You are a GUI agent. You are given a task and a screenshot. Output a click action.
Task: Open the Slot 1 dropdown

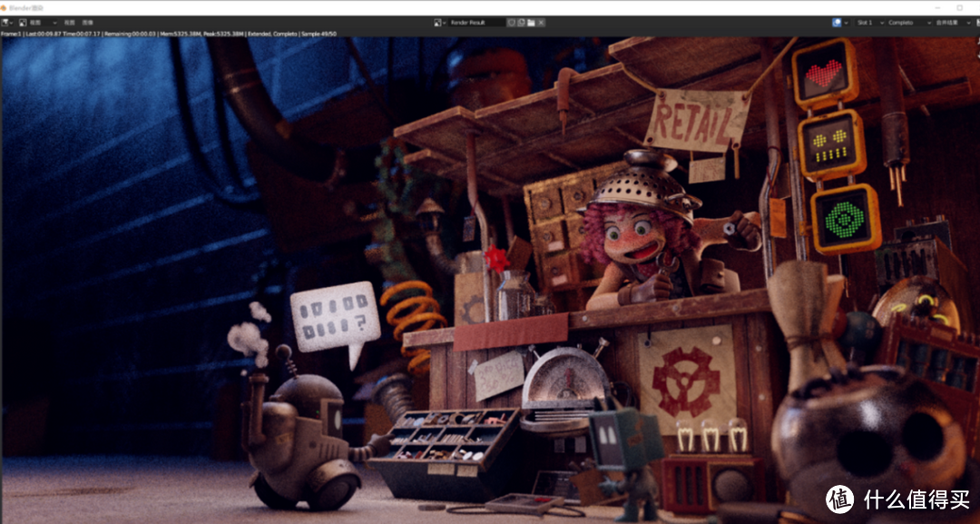[x=868, y=23]
